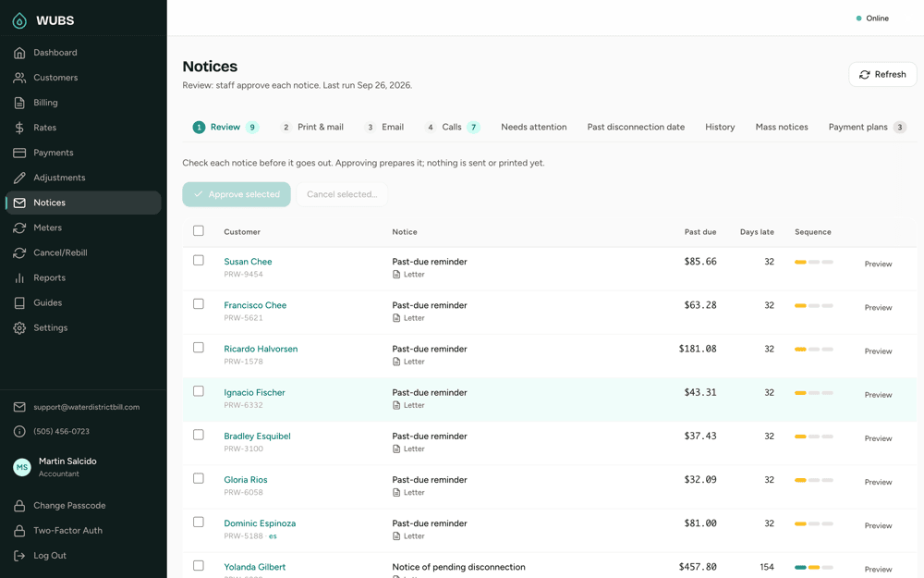The image size is (924, 578).
Task: Click the sequence progress bar for Susan Chee
Action: [x=814, y=262]
